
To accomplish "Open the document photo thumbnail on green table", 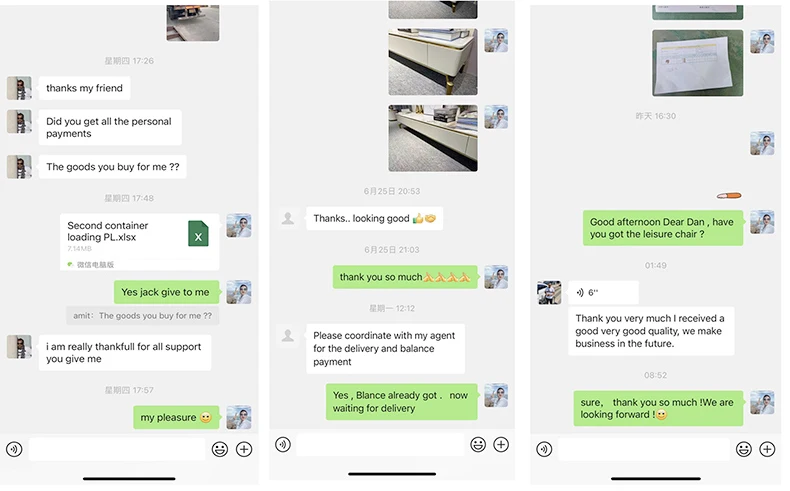I will [697, 63].
